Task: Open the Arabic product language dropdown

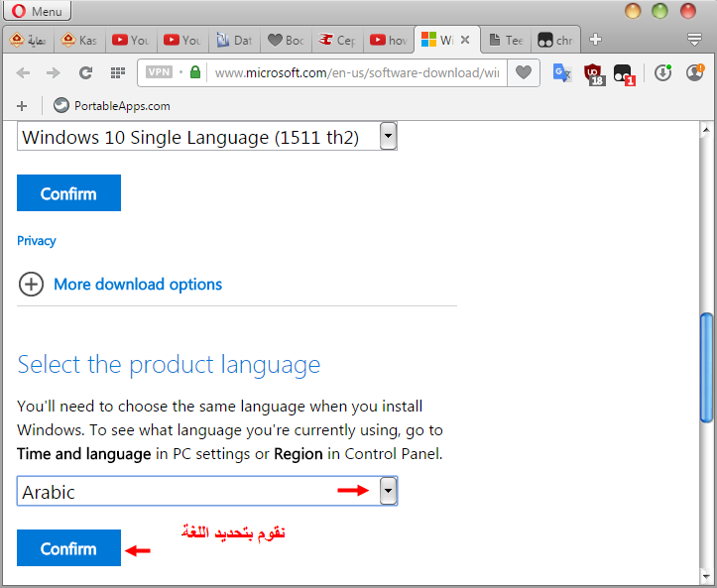Action: (x=207, y=491)
